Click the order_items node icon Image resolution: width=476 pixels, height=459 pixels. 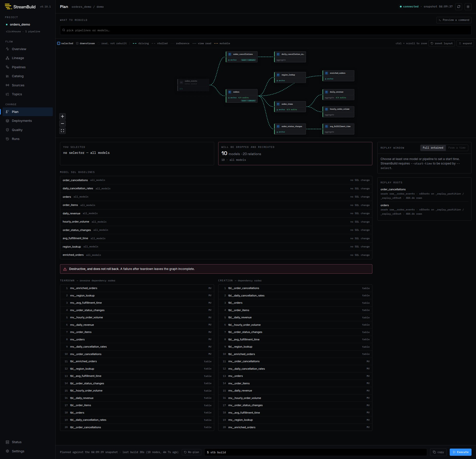click(x=278, y=104)
